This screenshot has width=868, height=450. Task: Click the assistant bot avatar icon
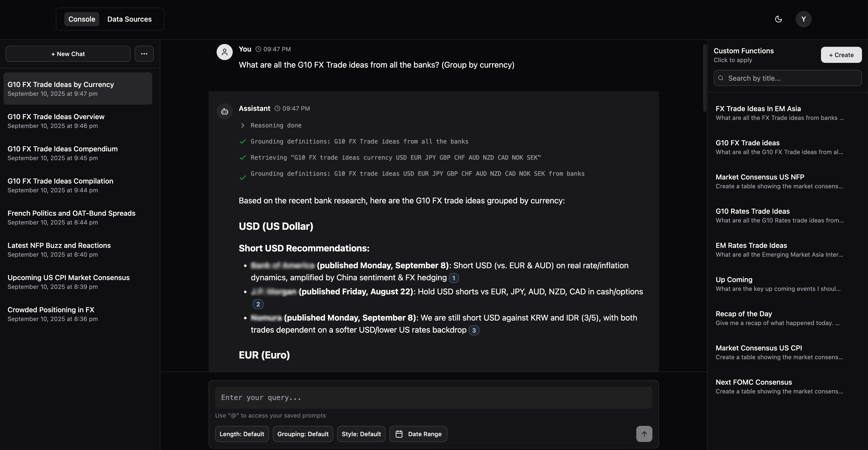coord(224,111)
